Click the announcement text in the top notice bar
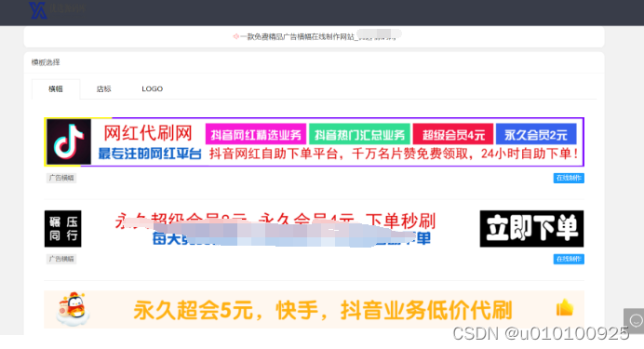 [x=318, y=37]
